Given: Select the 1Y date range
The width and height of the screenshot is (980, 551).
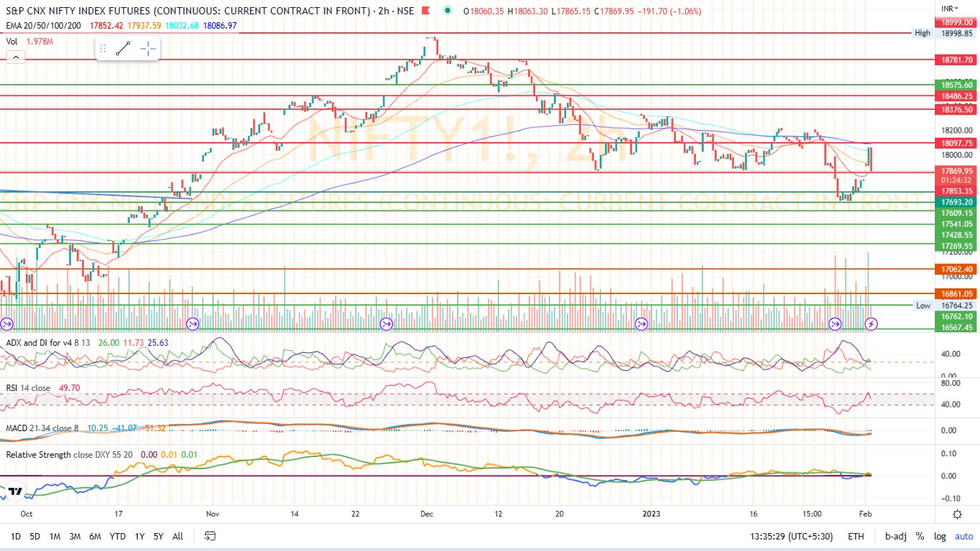Looking at the screenshot, I should (x=139, y=536).
